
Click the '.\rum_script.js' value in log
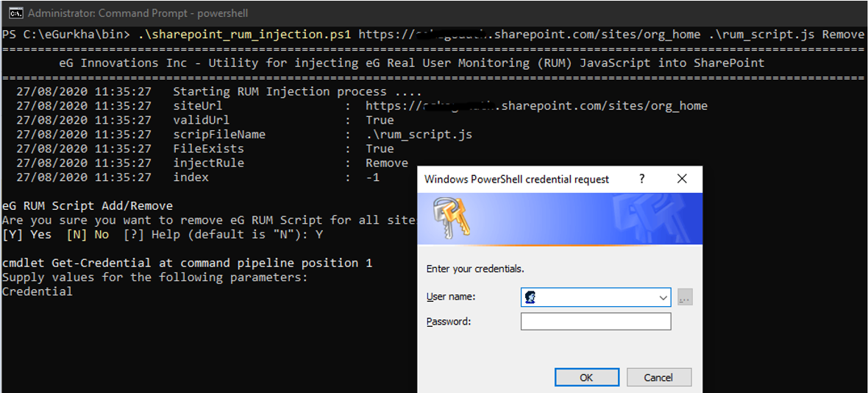coord(419,135)
